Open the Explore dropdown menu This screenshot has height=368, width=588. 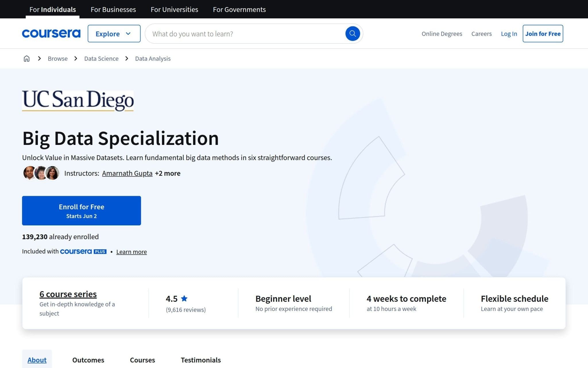(x=114, y=34)
